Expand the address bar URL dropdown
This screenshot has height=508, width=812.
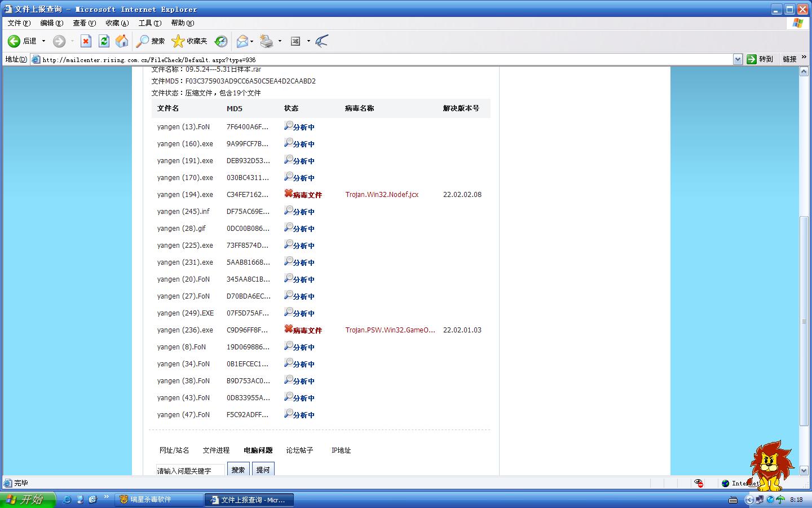point(737,59)
